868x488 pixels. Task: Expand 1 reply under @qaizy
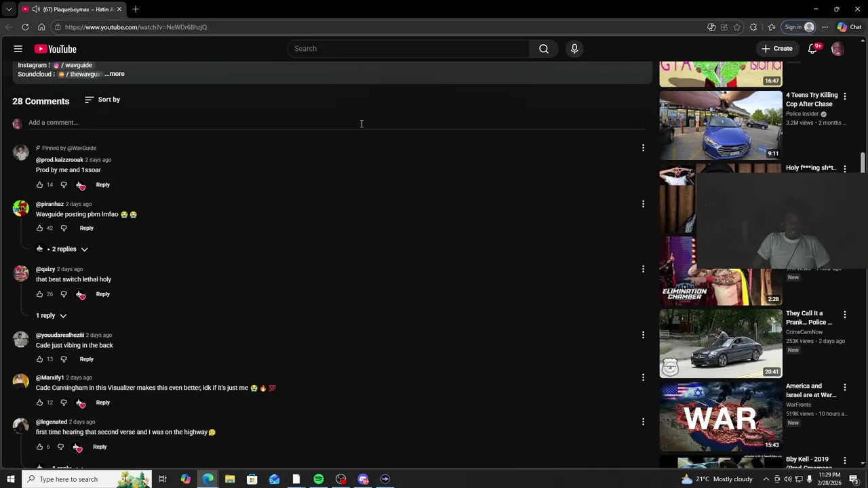(x=52, y=316)
